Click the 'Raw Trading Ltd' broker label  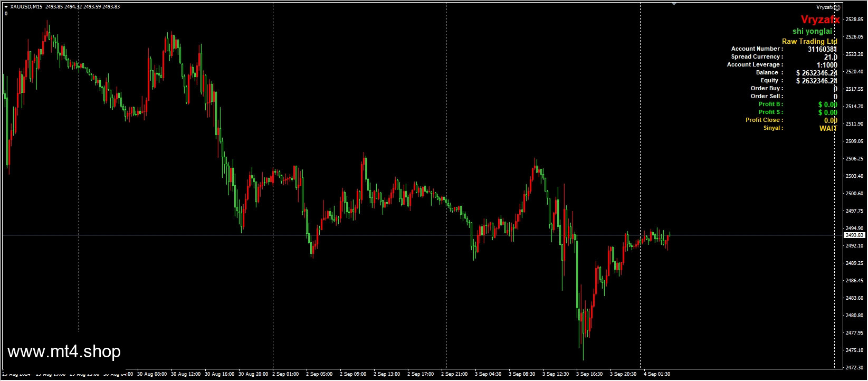coord(809,41)
